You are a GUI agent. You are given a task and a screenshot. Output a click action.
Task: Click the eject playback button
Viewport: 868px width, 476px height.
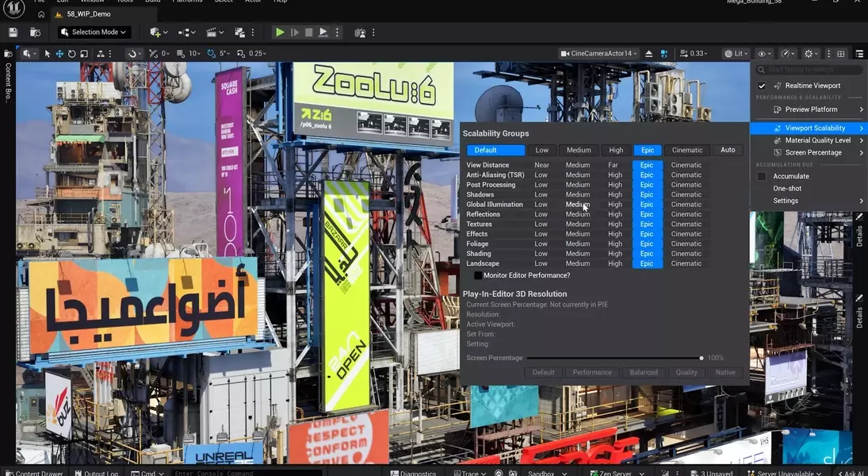pyautogui.click(x=323, y=33)
